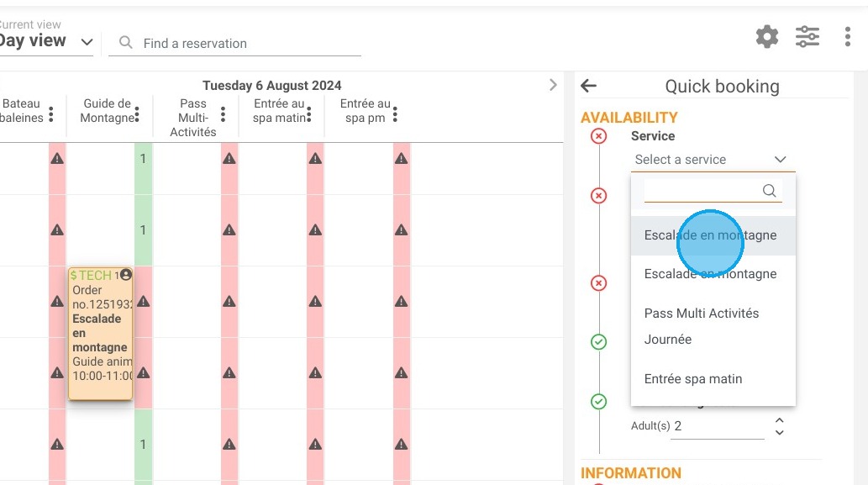Open Guide de Montagne column options
The width and height of the screenshot is (868, 485).
pos(137,114)
